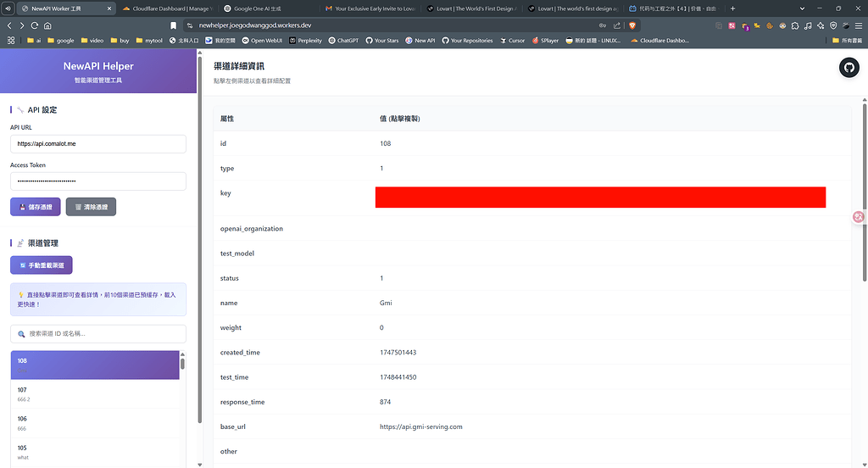This screenshot has width=868, height=468.
Task: Click the channel list scrollbar thumb
Action: tap(182, 364)
